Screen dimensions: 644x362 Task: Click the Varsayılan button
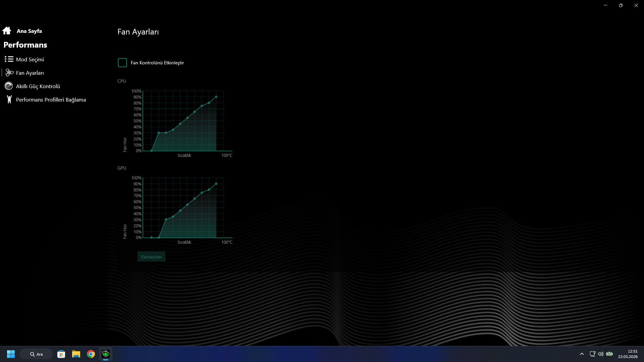tap(151, 257)
